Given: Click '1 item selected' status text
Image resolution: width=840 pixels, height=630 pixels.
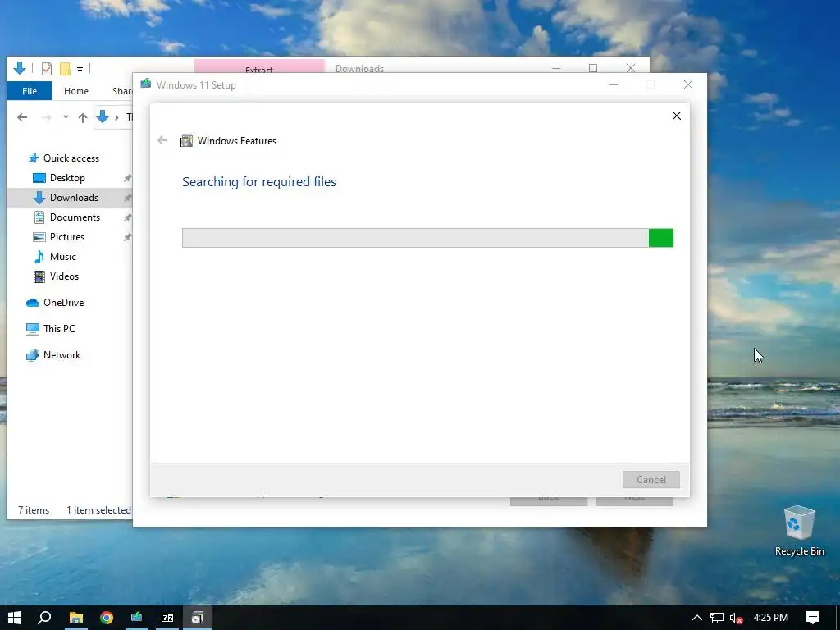Looking at the screenshot, I should point(98,510).
